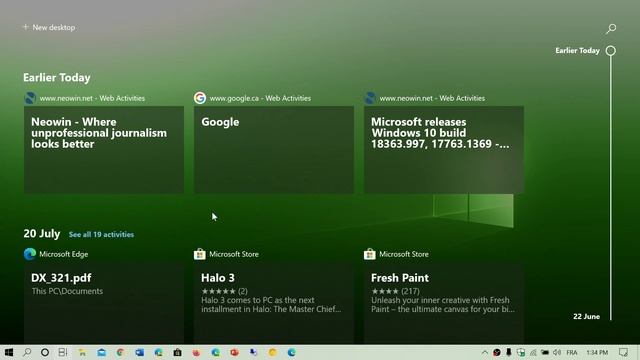Click the www.google.ca - Web Activities label
This screenshot has height=360, width=640.
click(260, 98)
